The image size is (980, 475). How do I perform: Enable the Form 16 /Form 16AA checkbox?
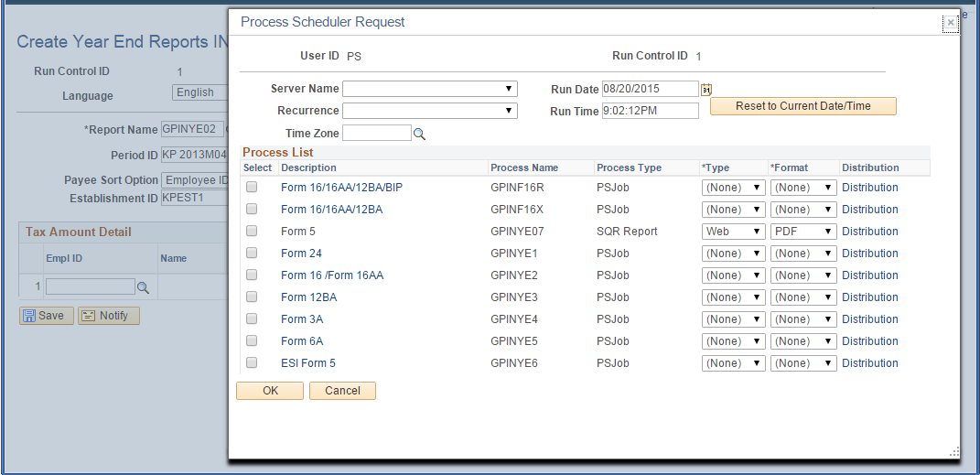coord(252,275)
